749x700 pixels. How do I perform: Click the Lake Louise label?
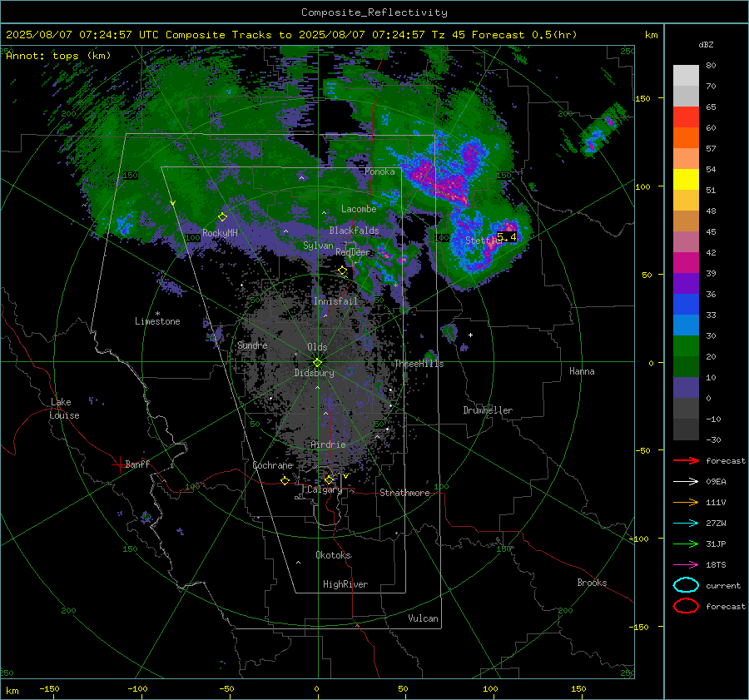coord(64,409)
